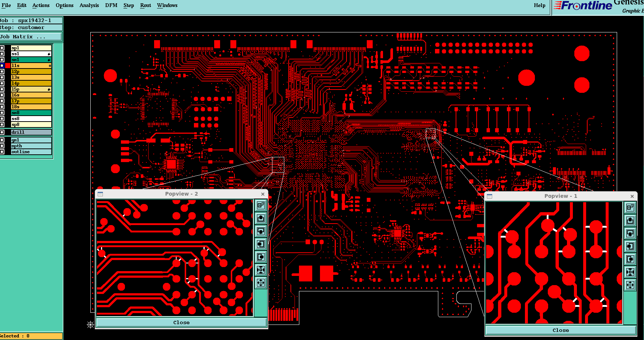Click pan down icon in Popview 2
This screenshot has height=340, width=644.
[261, 231]
